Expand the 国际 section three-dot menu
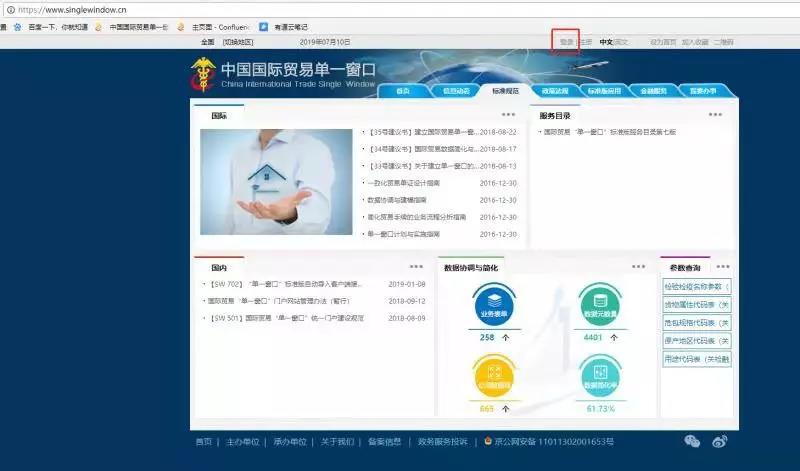This screenshot has height=471, width=800. click(508, 115)
